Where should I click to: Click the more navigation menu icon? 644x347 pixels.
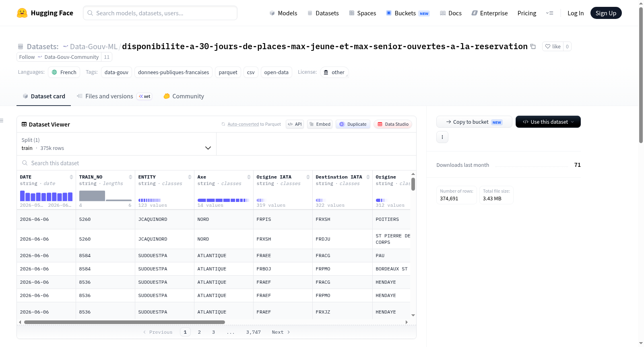point(549,13)
